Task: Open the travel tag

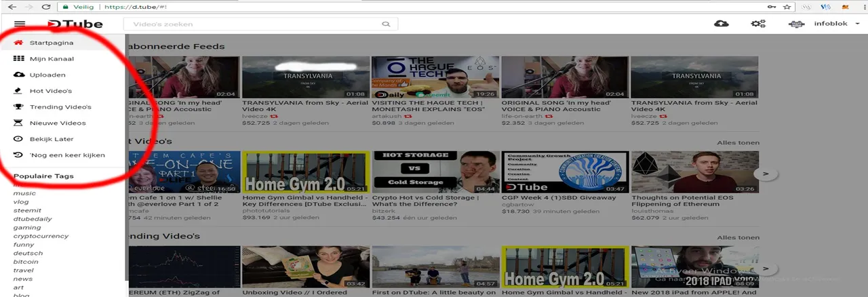Action: (x=24, y=271)
